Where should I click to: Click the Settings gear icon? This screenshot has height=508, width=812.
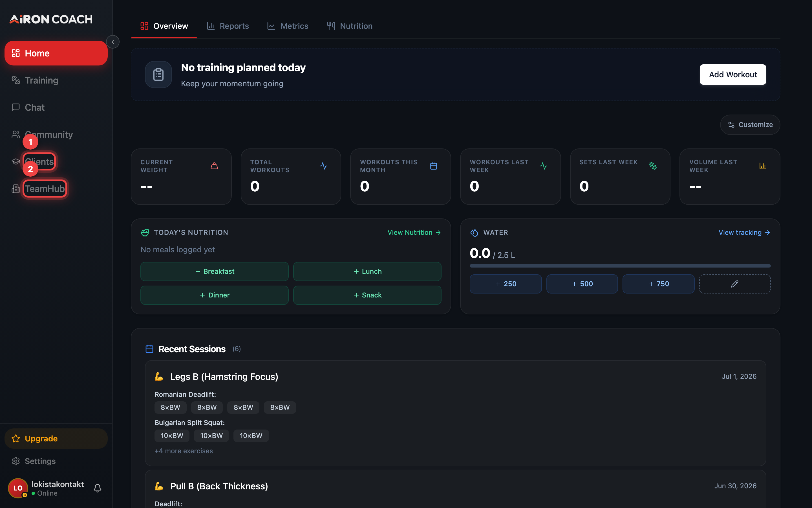16,461
